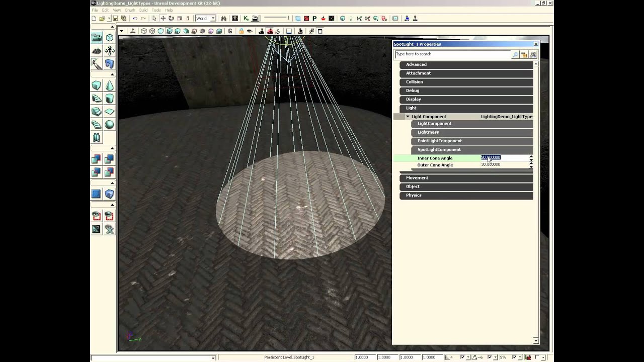Open the Build menu
This screenshot has height=362, width=644.
coord(143,10)
